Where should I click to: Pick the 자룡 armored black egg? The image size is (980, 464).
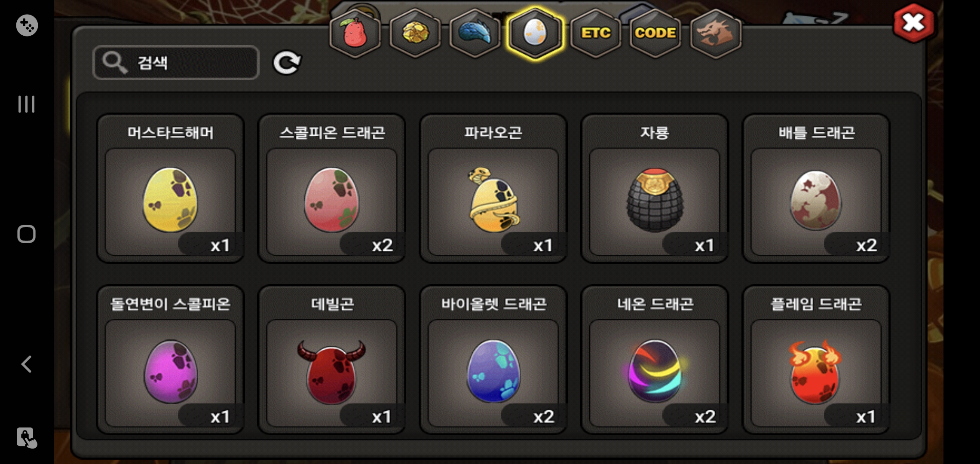click(655, 188)
